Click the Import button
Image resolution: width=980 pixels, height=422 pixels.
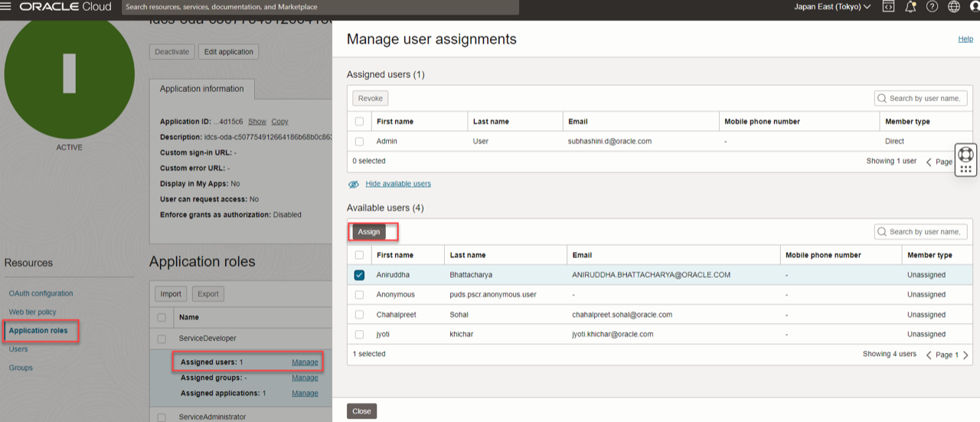pyautogui.click(x=171, y=293)
